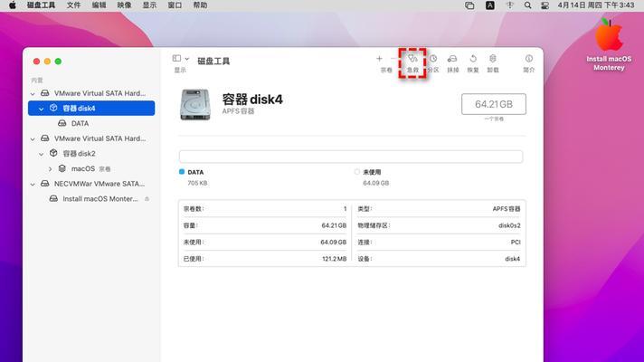Collapse the 容器 disk4 row chevron
644x362 pixels.
(41, 109)
